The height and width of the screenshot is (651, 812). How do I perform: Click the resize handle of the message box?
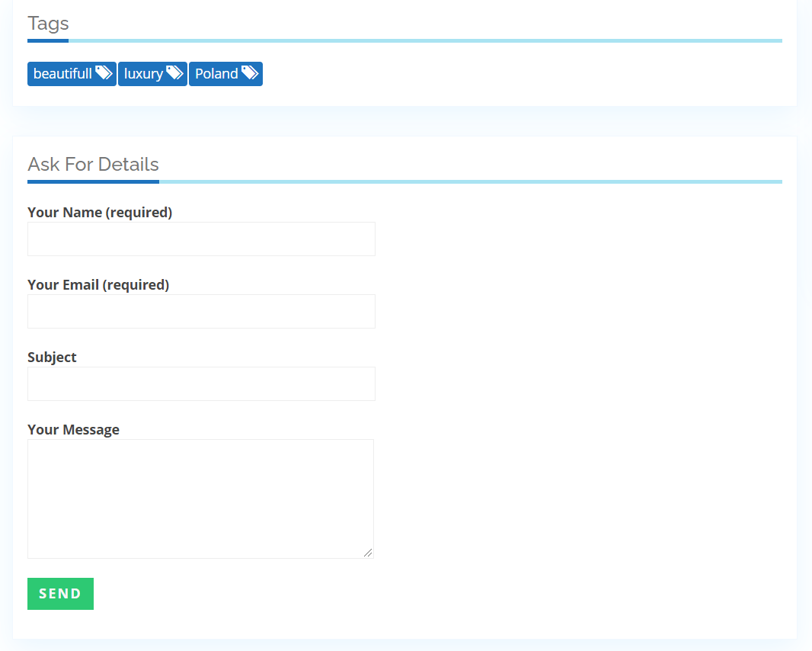click(369, 554)
